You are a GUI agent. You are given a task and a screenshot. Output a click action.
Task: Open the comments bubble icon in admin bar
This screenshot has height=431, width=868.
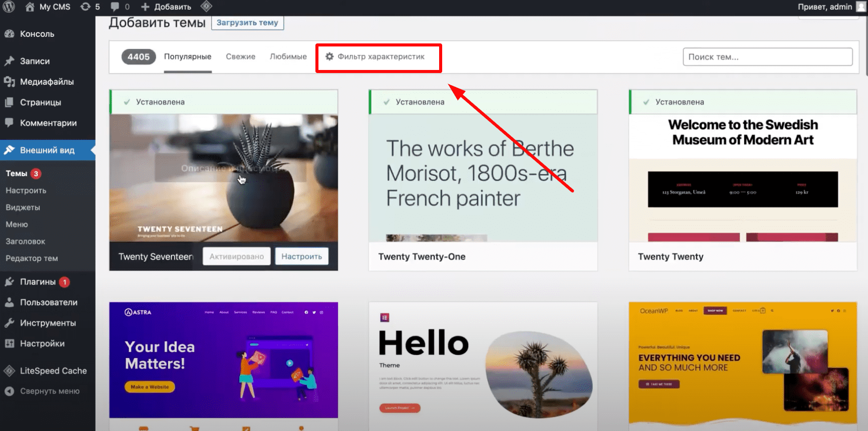pos(115,7)
